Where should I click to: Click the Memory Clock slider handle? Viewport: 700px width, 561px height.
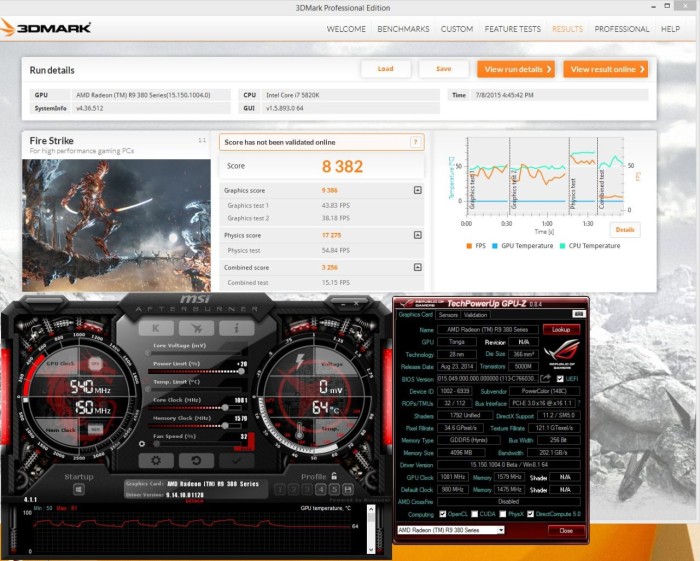pyautogui.click(x=225, y=426)
